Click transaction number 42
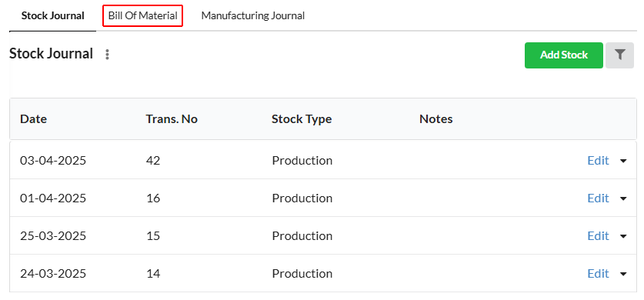The image size is (644, 300). (x=153, y=161)
